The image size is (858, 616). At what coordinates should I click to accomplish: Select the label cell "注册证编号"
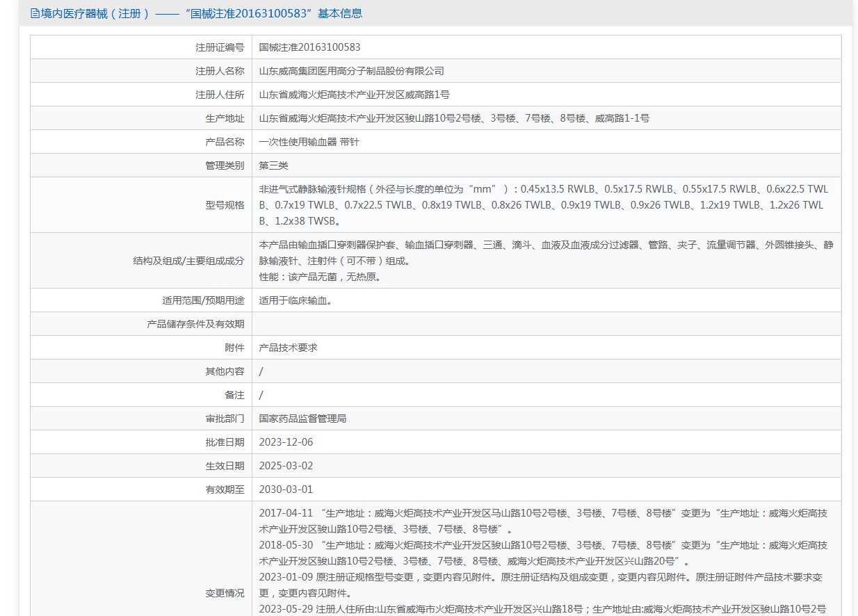coord(141,47)
